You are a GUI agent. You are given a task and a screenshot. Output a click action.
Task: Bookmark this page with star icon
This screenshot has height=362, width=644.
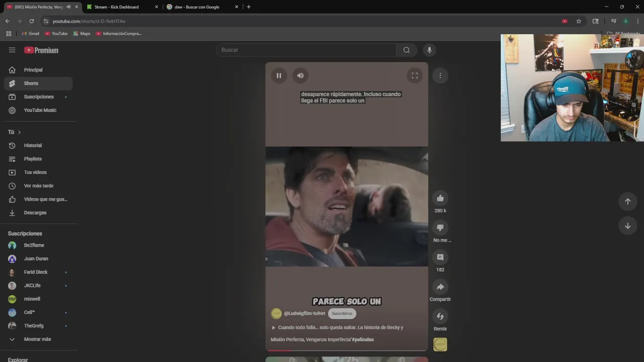point(579,21)
